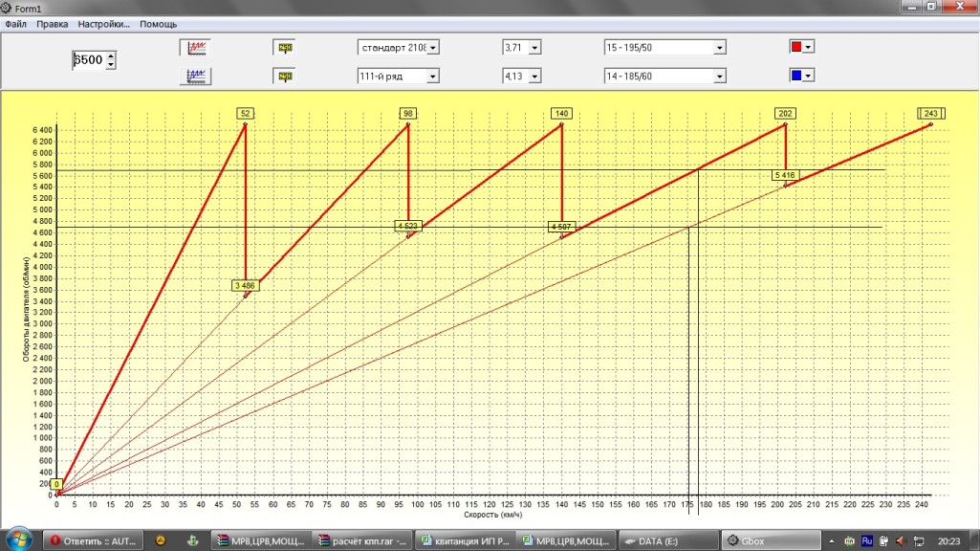This screenshot has width=980, height=551.
Task: Click the Windows Start button
Action: coord(21,539)
